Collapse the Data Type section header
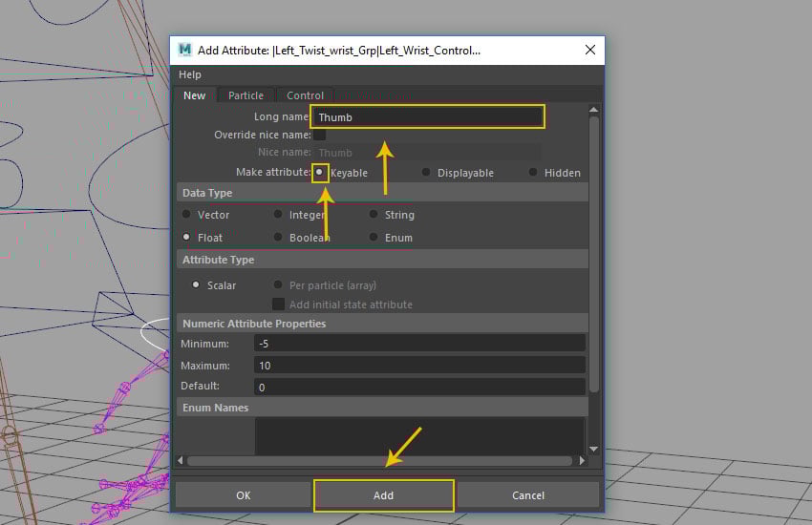Screen dimensions: 812x525 (383, 193)
